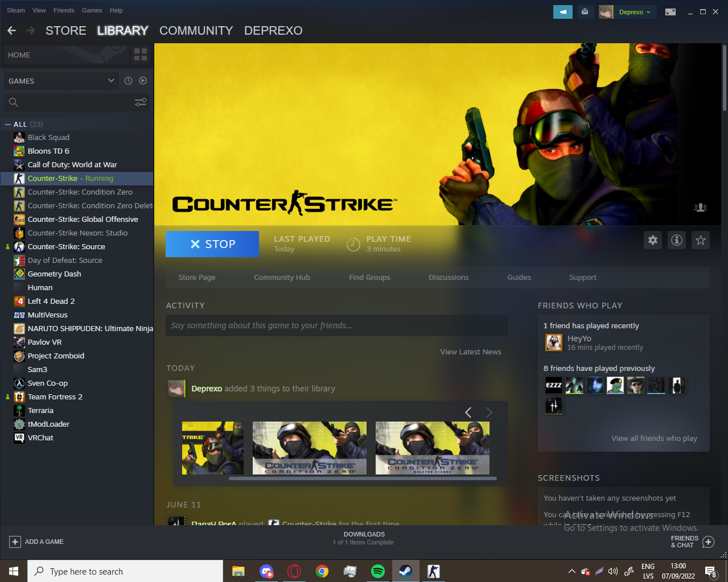728x582 pixels.
Task: Toggle recent activity clock filter
Action: 128,81
